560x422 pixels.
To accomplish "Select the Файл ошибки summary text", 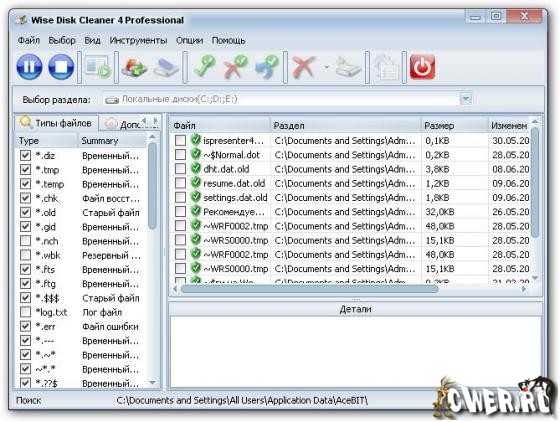I will (x=110, y=326).
